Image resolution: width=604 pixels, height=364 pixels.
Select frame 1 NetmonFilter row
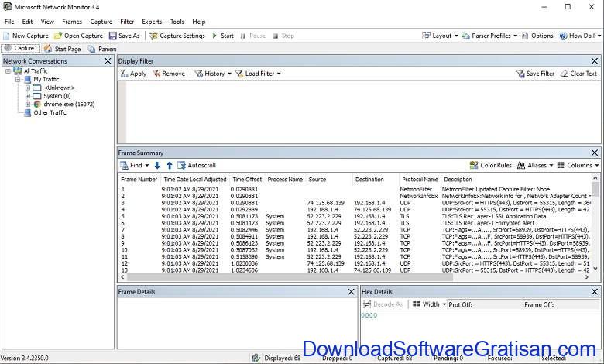[355, 189]
